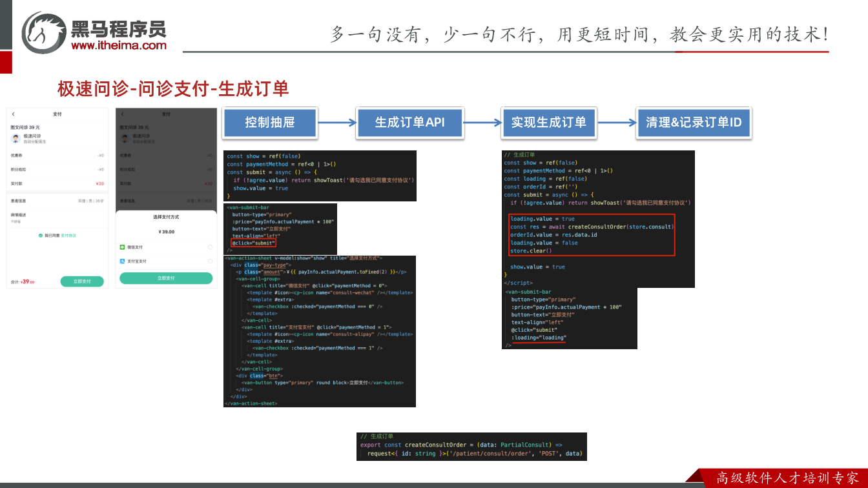Toggle the 我已同意 agreement checkbox
Viewport: 868px width, 488px height.
pyautogui.click(x=41, y=236)
